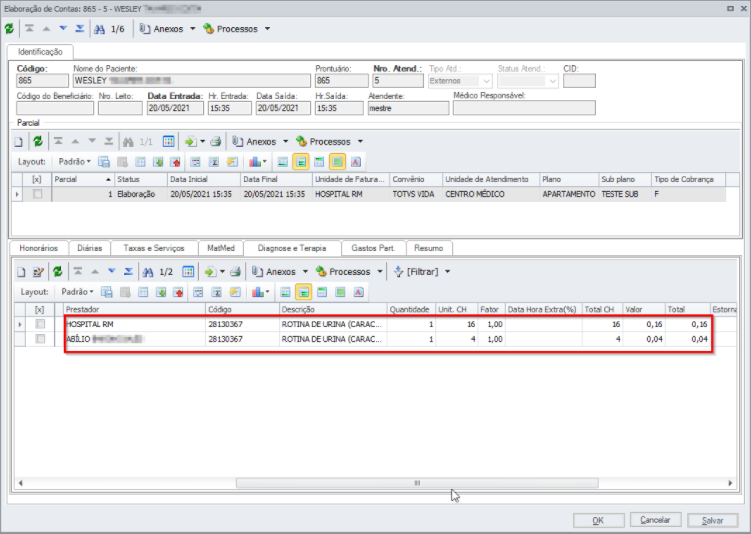The image size is (751, 534).
Task: Switch to the Diagnose e Terapia tab
Action: pos(292,248)
